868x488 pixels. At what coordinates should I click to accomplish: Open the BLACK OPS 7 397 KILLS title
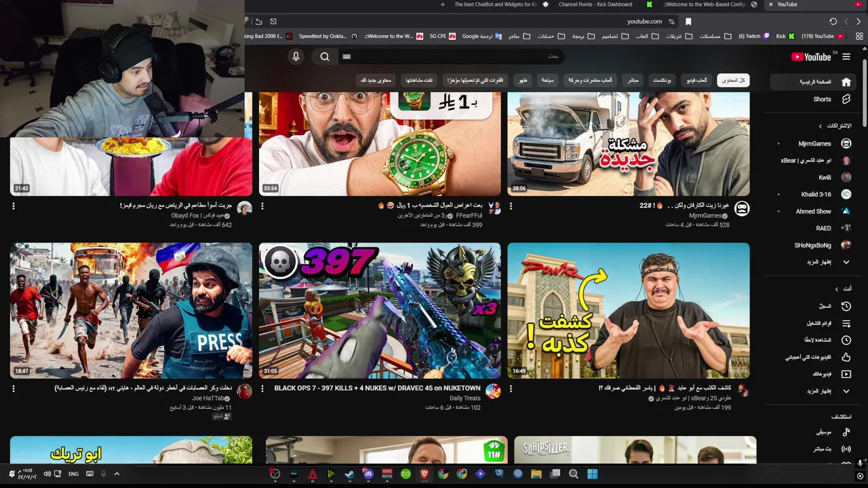point(377,388)
